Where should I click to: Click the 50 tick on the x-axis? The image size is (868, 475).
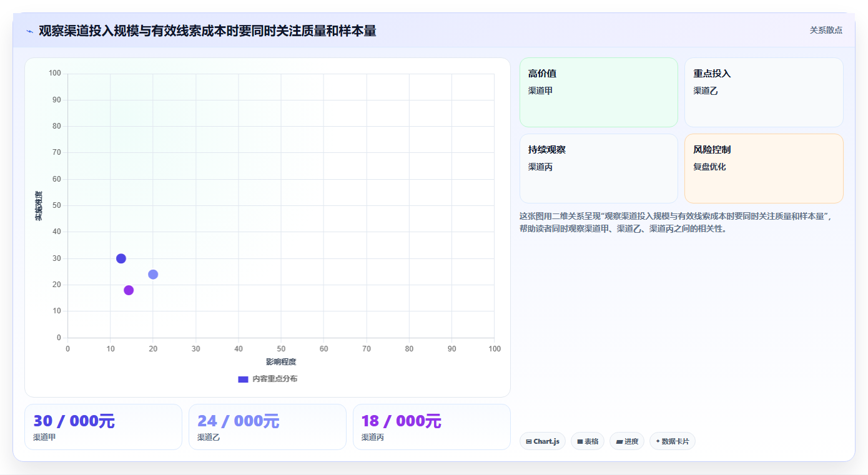coord(281,349)
